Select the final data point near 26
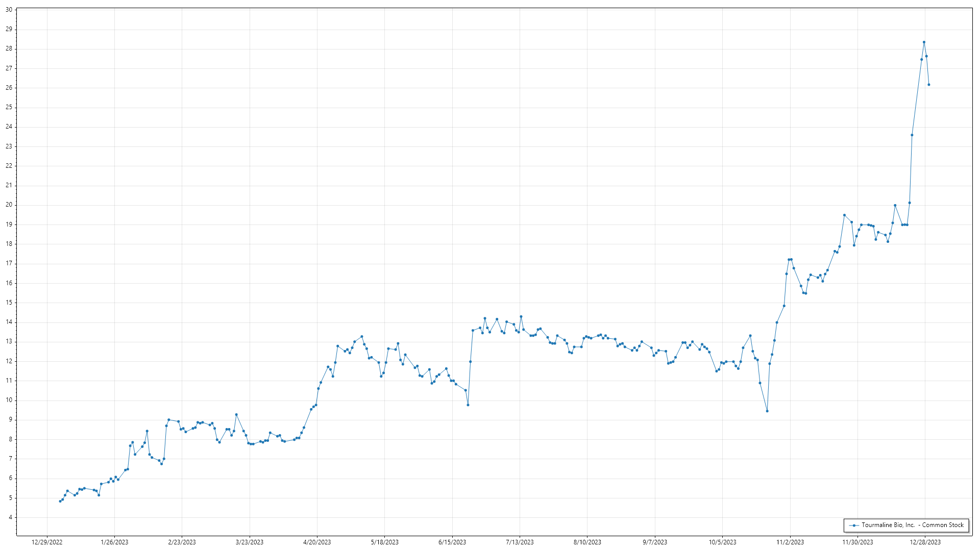Image resolution: width=980 pixels, height=551 pixels. point(929,85)
